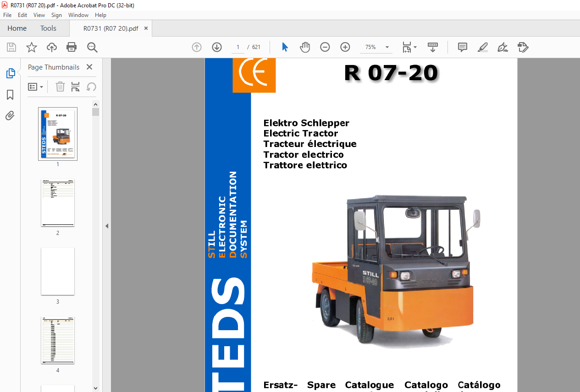Open the Sign menu
Viewport: 580px width, 392px height.
click(x=56, y=15)
